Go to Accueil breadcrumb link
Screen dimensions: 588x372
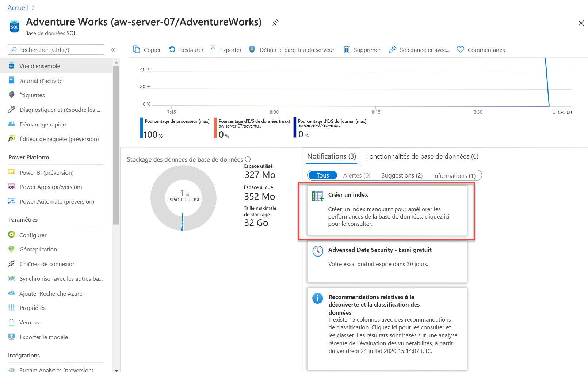pos(18,7)
